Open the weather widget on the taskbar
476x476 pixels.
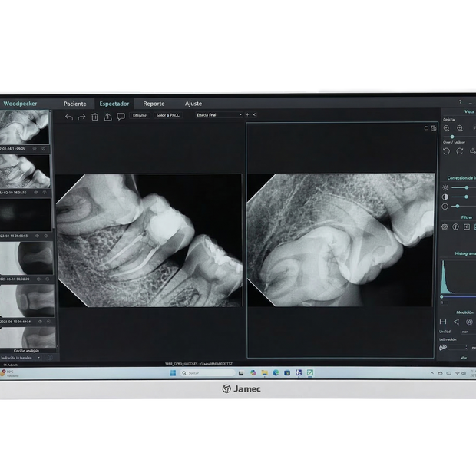point(10,373)
